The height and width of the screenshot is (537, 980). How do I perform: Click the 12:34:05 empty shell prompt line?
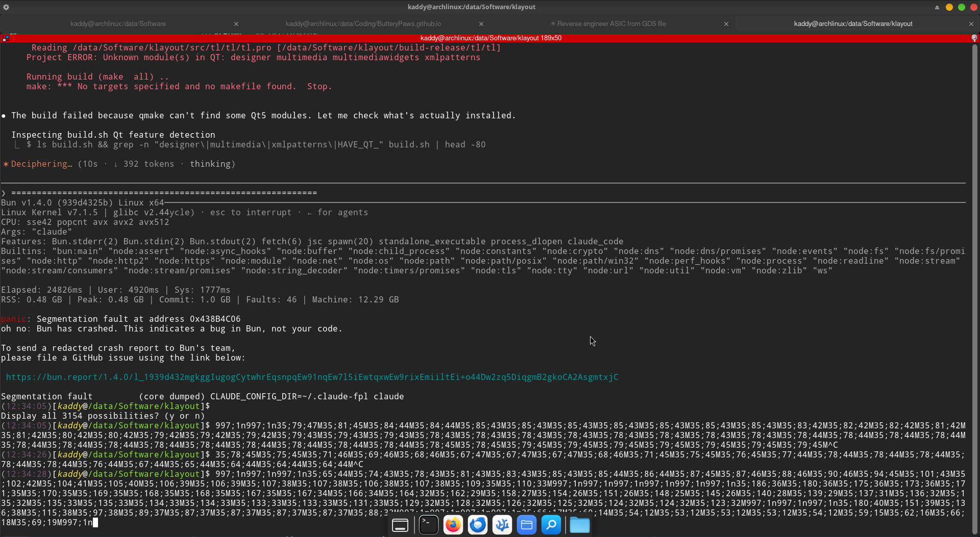coord(105,406)
